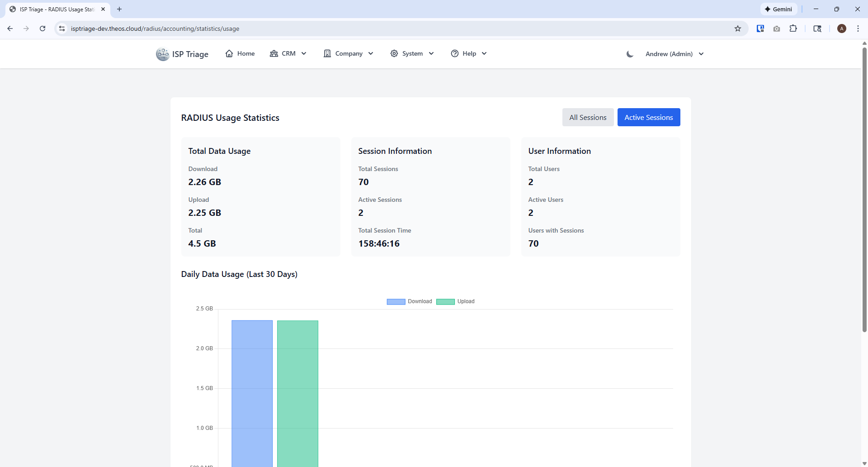
Task: Minimize the Chrome browser window
Action: pos(816,9)
